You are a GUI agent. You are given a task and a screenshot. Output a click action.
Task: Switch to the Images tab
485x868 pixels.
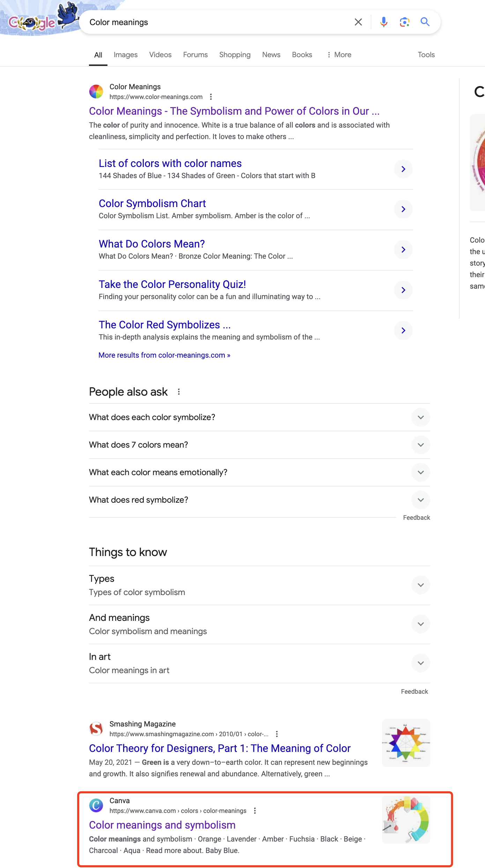click(126, 55)
